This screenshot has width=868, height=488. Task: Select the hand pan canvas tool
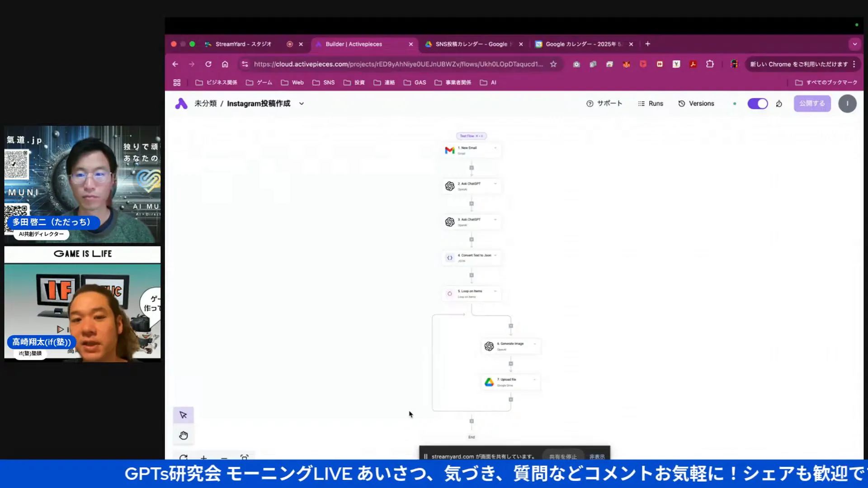click(x=183, y=435)
